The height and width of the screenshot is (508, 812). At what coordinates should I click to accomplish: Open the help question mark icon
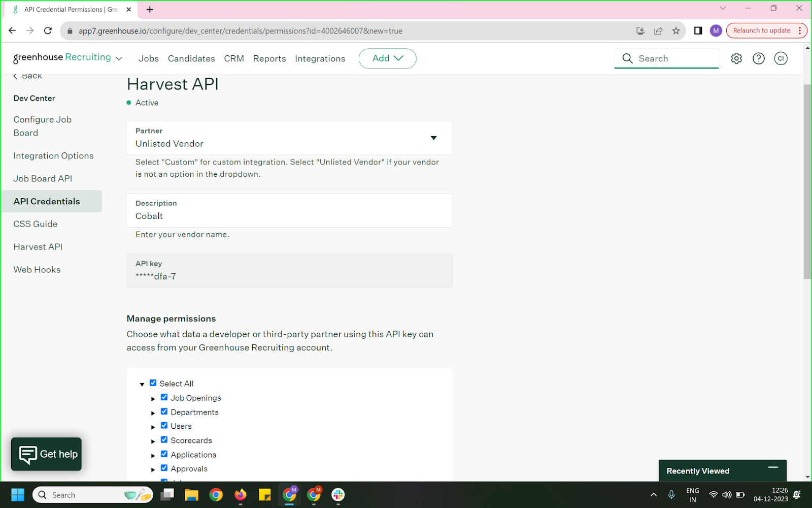coord(759,58)
